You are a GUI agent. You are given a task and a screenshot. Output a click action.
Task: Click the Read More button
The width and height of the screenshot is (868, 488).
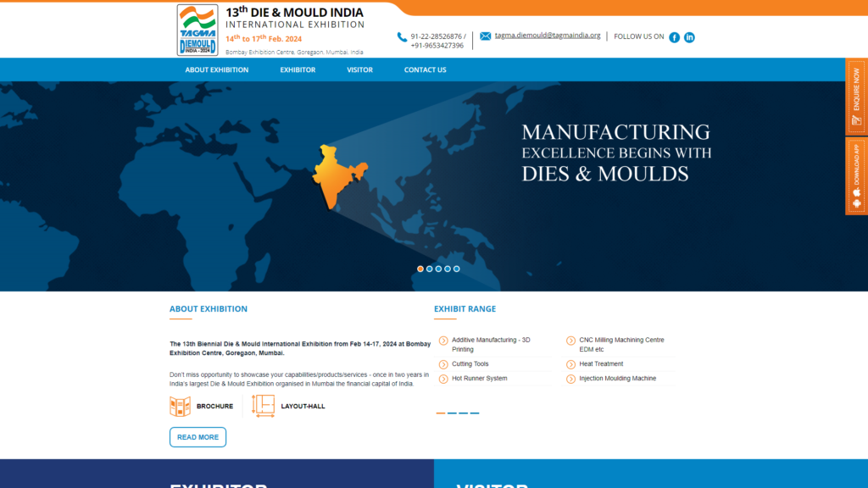198,437
